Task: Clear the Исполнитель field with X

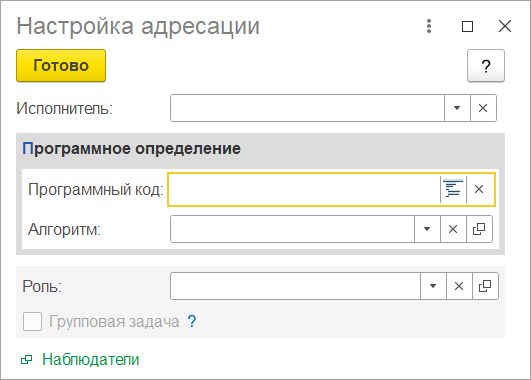Action: pyautogui.click(x=483, y=108)
